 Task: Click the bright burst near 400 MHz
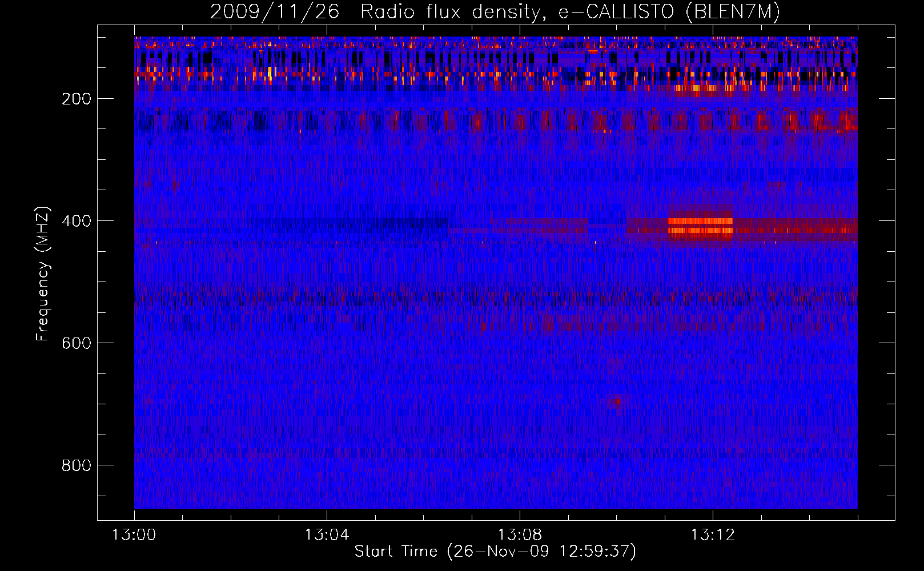pyautogui.click(x=700, y=226)
